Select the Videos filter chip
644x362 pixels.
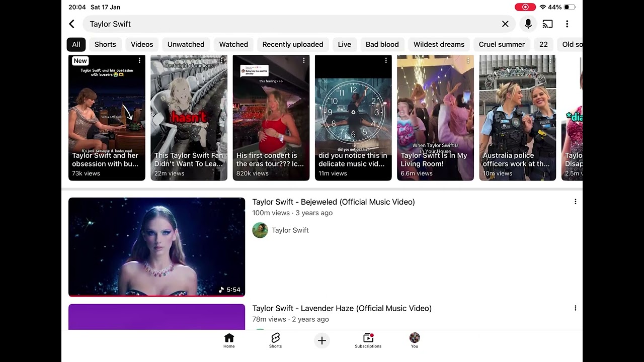[142, 44]
